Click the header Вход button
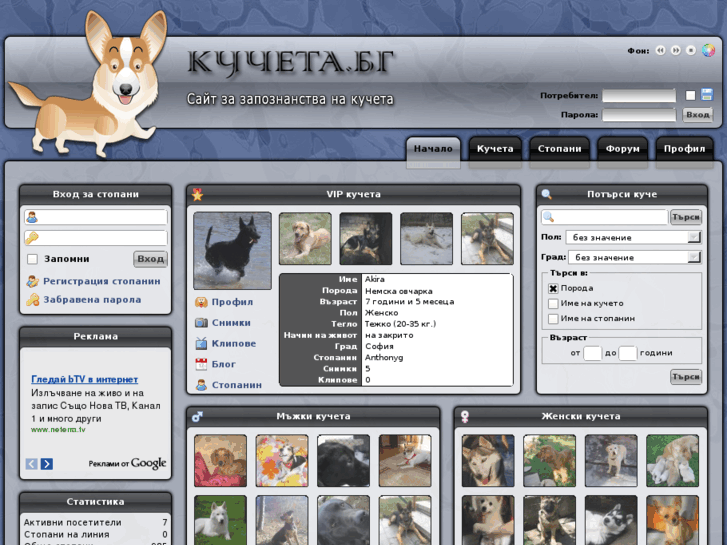727x545 pixels. tap(697, 115)
